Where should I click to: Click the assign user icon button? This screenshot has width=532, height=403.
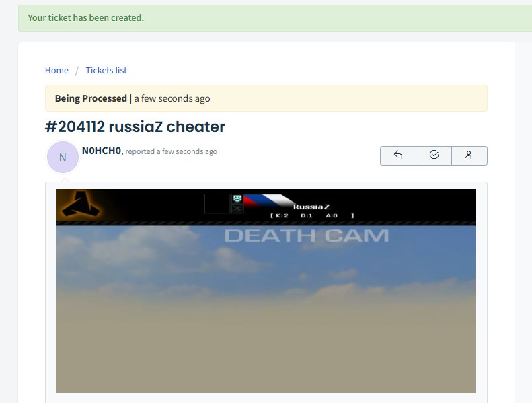click(469, 155)
